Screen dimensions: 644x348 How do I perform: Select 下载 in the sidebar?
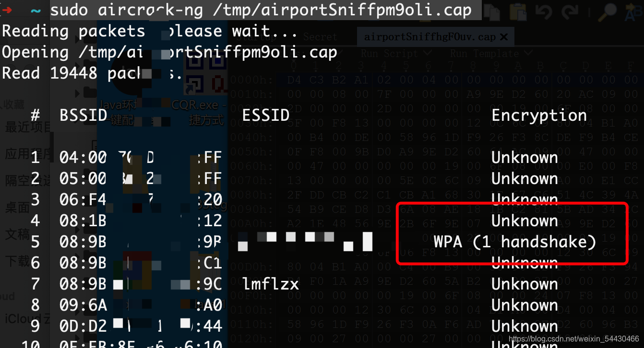pyautogui.click(x=17, y=261)
